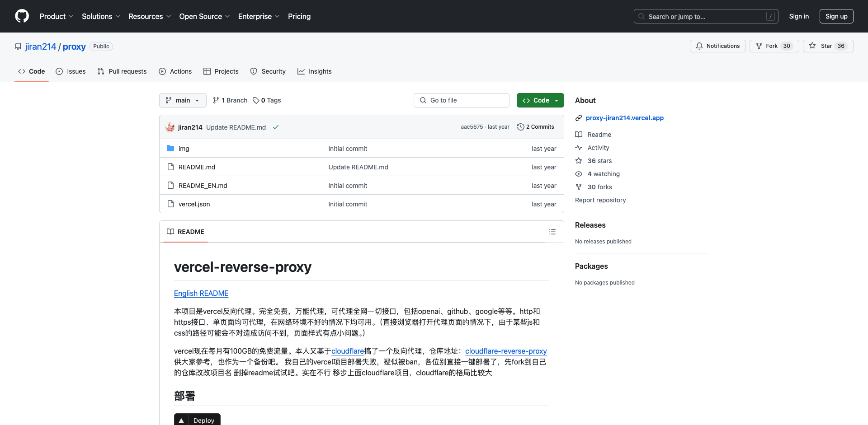View the 36 stars link
The image size is (868, 425).
click(x=594, y=161)
